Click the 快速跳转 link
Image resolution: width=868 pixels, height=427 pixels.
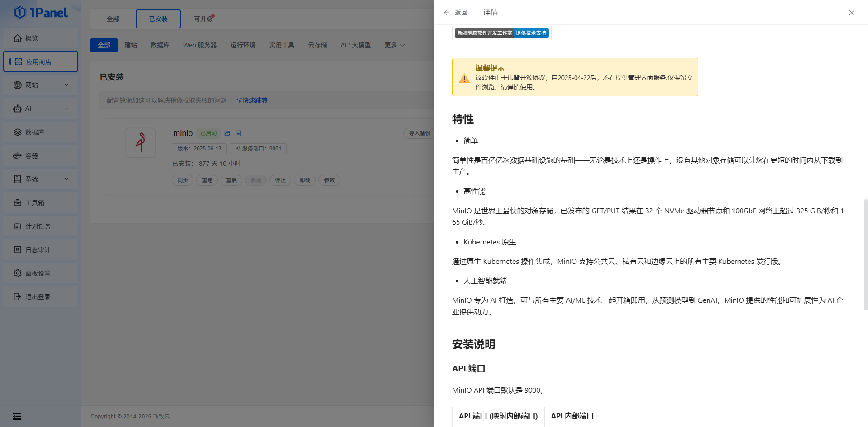click(x=252, y=100)
